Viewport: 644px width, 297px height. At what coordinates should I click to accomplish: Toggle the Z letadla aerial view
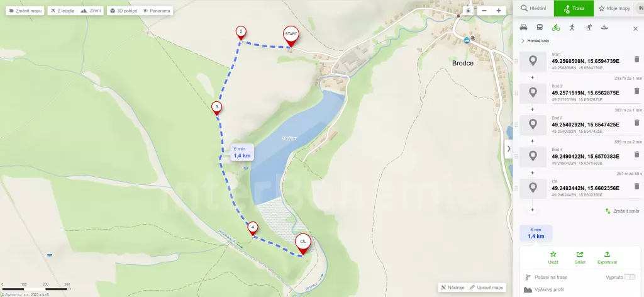pyautogui.click(x=63, y=11)
